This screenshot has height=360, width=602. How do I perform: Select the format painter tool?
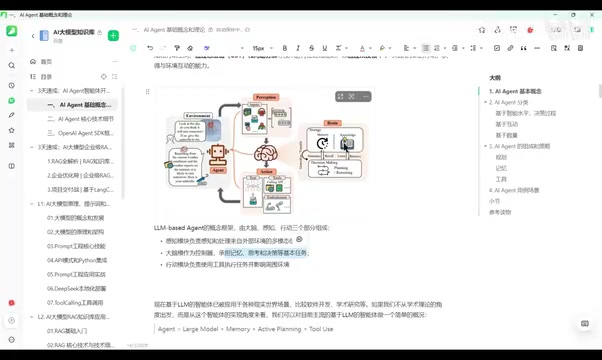tap(177, 48)
